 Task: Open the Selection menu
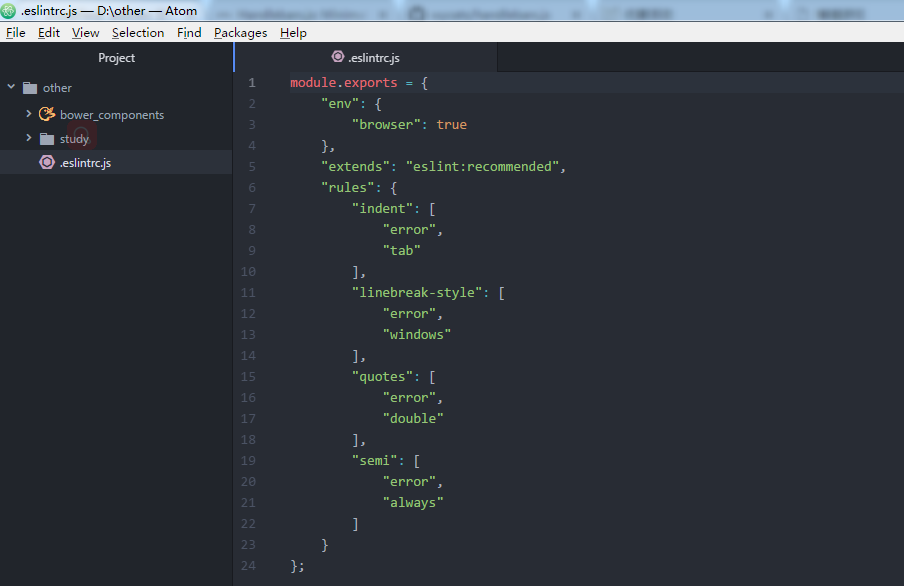click(x=138, y=33)
